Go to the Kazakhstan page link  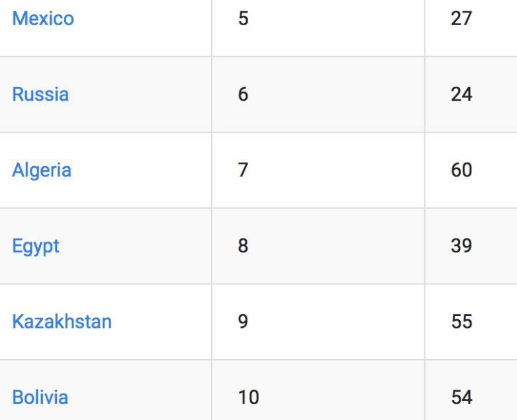62,322
